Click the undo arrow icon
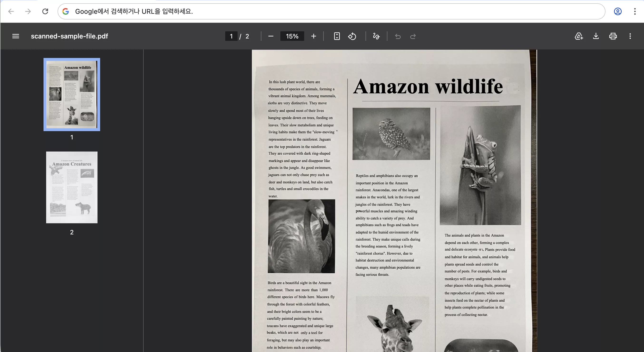 click(398, 36)
